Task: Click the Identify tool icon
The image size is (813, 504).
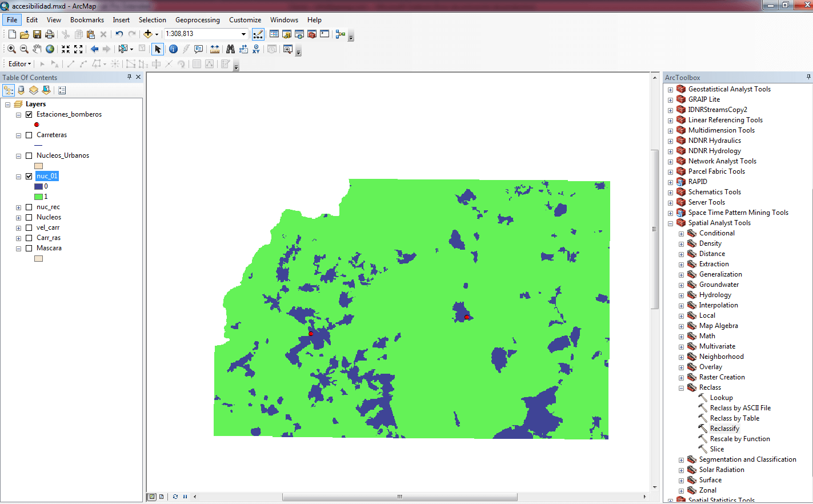Action: [x=173, y=49]
